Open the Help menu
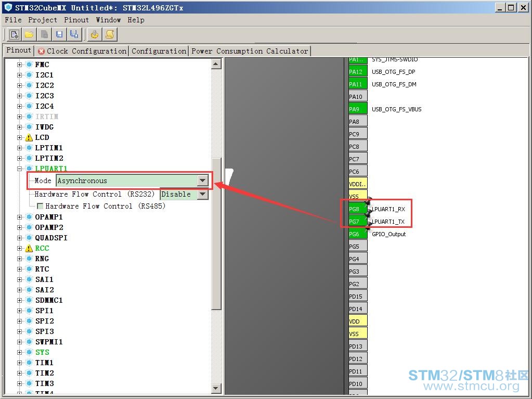This screenshot has width=532, height=399. point(136,20)
